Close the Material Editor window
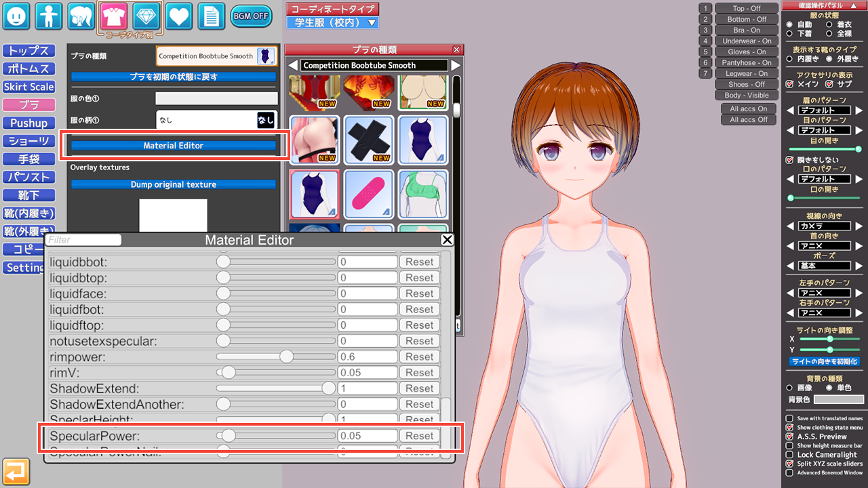Screen dimensions: 868x488 tap(447, 240)
